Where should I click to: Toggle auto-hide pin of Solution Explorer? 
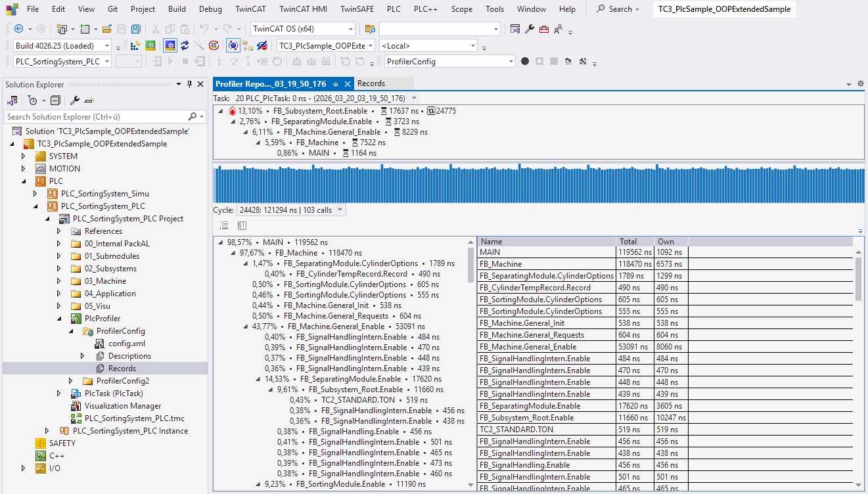tap(190, 84)
